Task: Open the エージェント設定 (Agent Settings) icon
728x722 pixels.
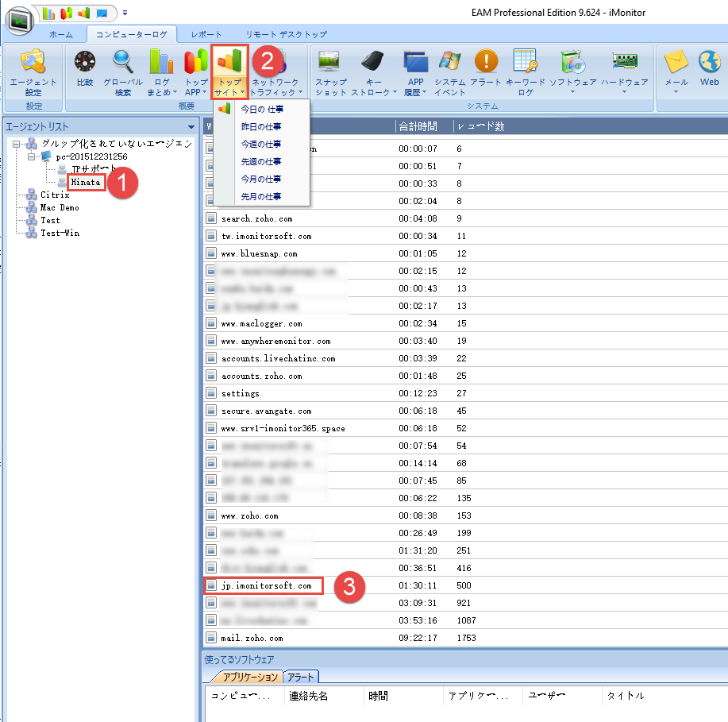Action: [33, 72]
